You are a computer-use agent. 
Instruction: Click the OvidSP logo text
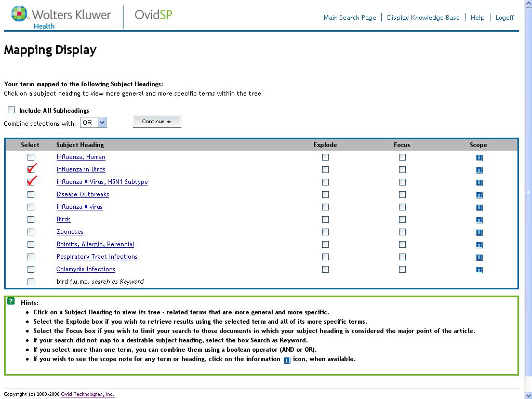point(153,15)
